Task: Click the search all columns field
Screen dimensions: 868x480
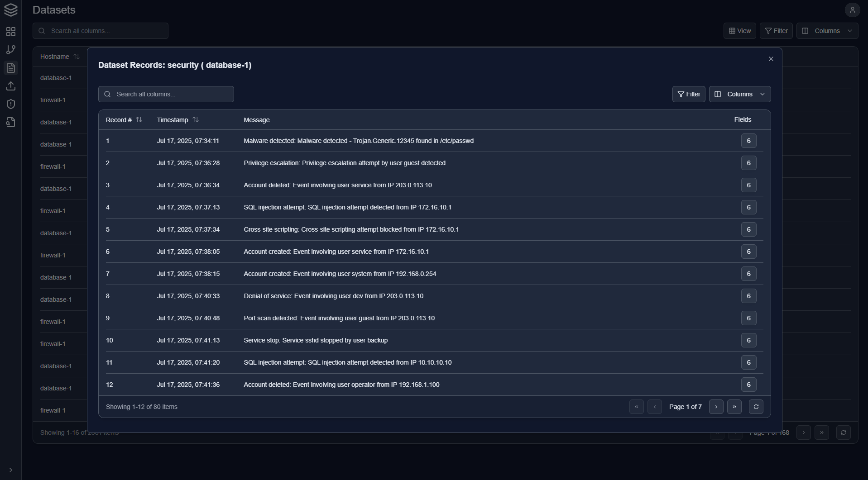Action: point(166,94)
